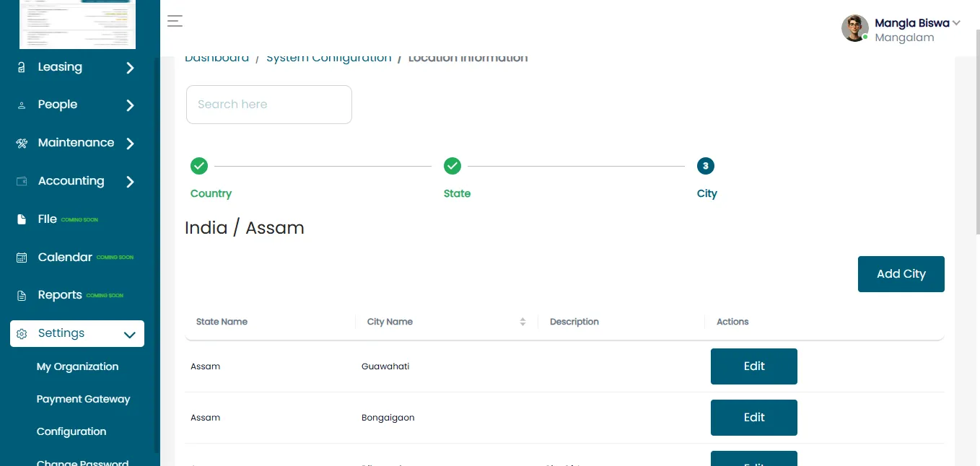Screen dimensions: 980x466
Task: Click the Maintenance tools icon
Action: click(x=22, y=143)
